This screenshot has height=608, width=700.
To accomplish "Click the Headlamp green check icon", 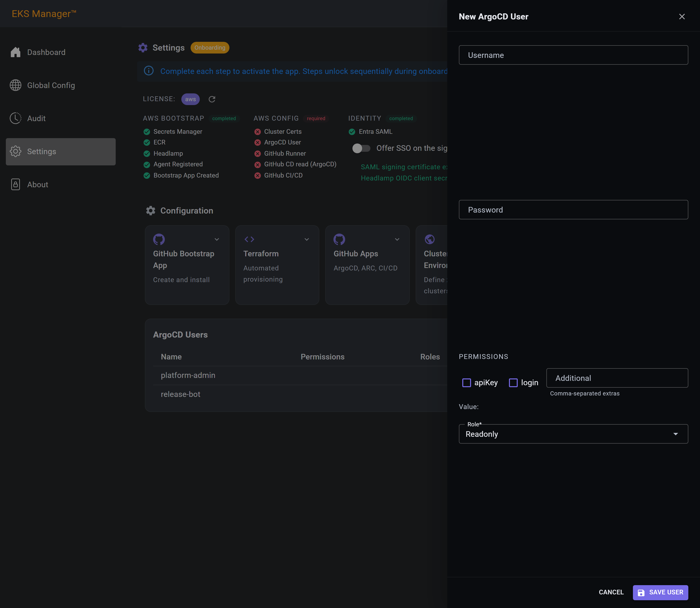I will pos(147,154).
